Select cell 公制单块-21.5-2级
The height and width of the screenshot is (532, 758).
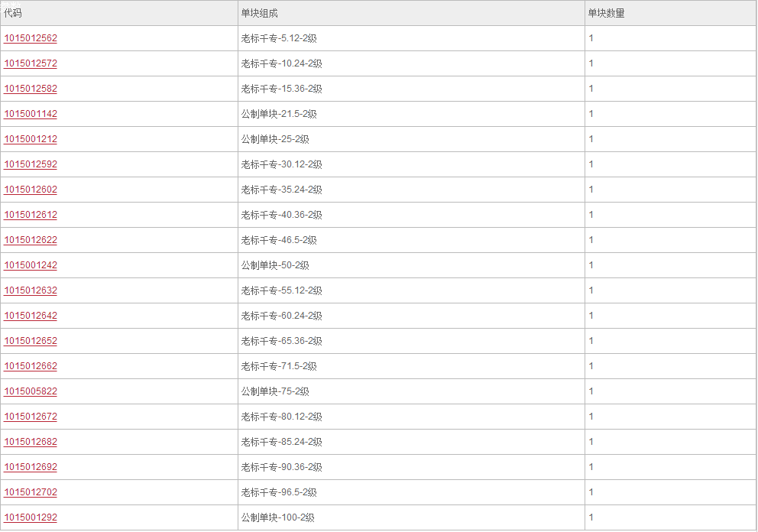pyautogui.click(x=411, y=114)
